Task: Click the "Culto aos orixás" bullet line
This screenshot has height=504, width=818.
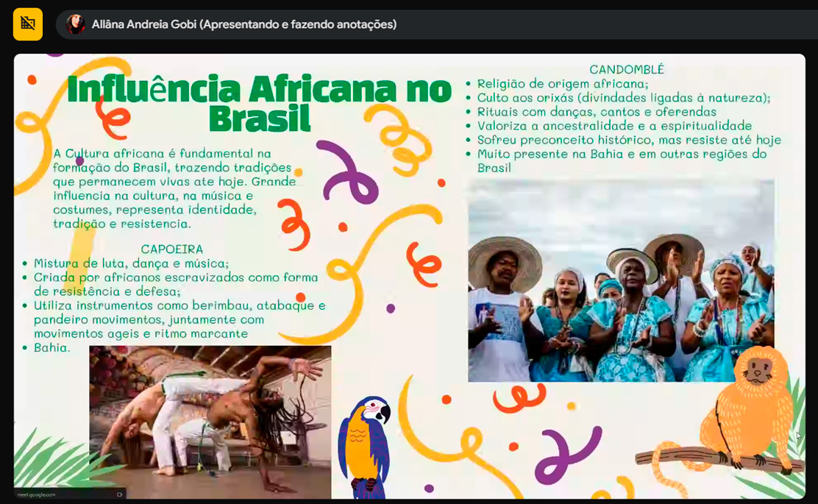Action: (x=623, y=98)
